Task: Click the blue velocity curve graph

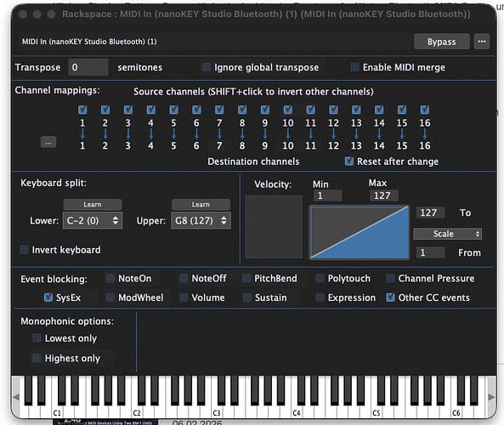Action: point(360,232)
